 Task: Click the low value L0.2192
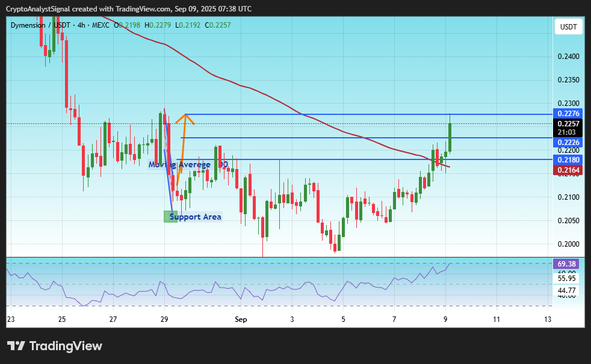pyautogui.click(x=188, y=25)
